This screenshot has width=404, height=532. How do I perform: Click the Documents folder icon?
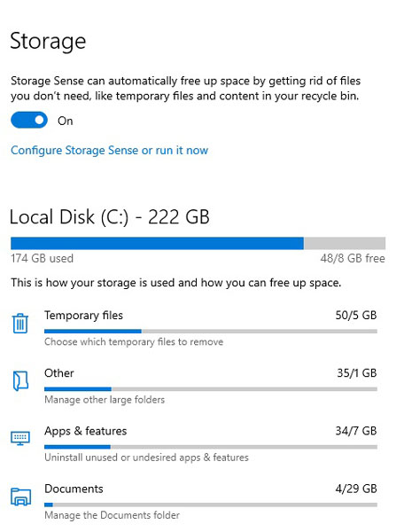pyautogui.click(x=20, y=497)
